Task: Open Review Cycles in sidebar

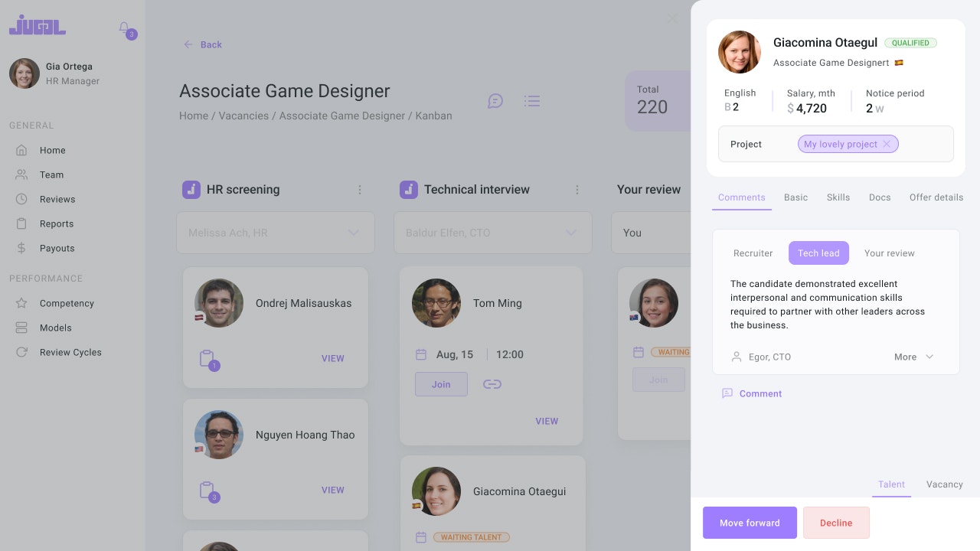Action: click(70, 352)
